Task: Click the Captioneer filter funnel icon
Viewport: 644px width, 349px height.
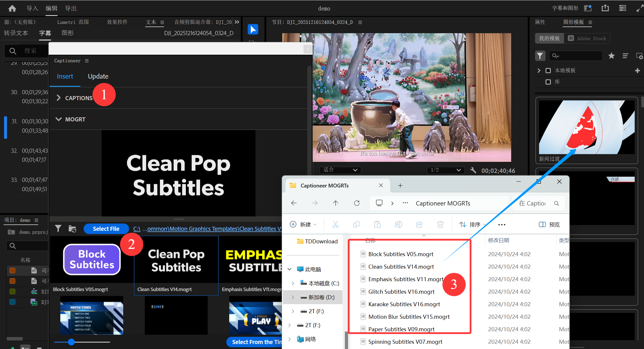Action: click(58, 229)
